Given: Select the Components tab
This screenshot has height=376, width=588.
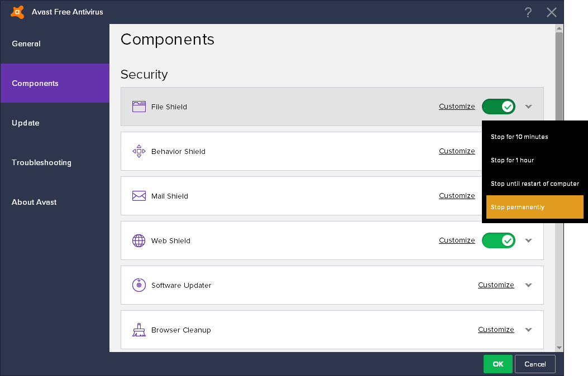Looking at the screenshot, I should (x=55, y=83).
